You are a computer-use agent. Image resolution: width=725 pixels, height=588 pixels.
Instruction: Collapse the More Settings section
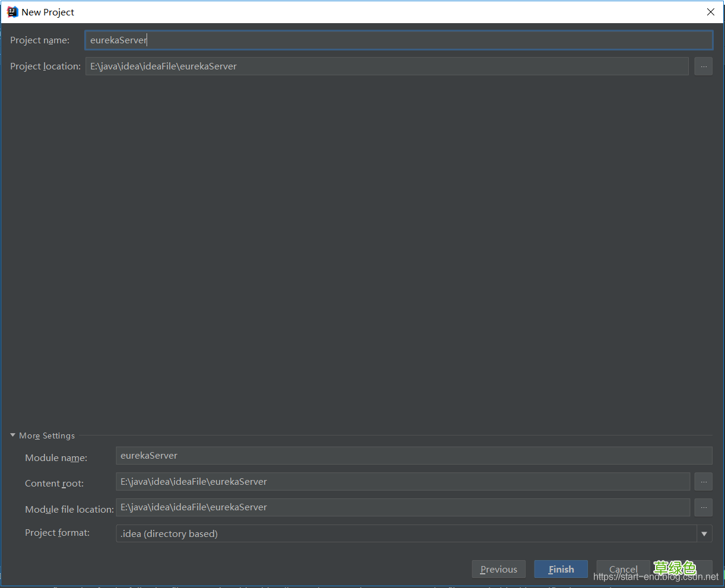pos(13,436)
